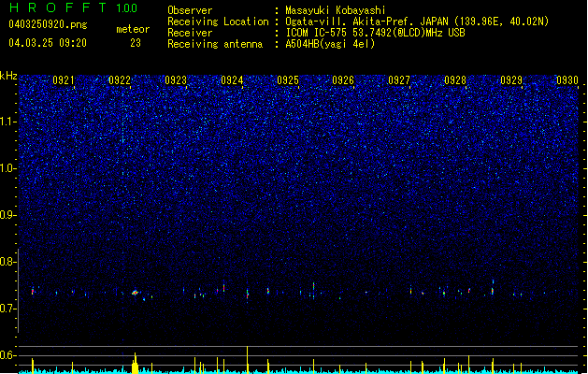Click the 0930 time marker

(x=567, y=80)
